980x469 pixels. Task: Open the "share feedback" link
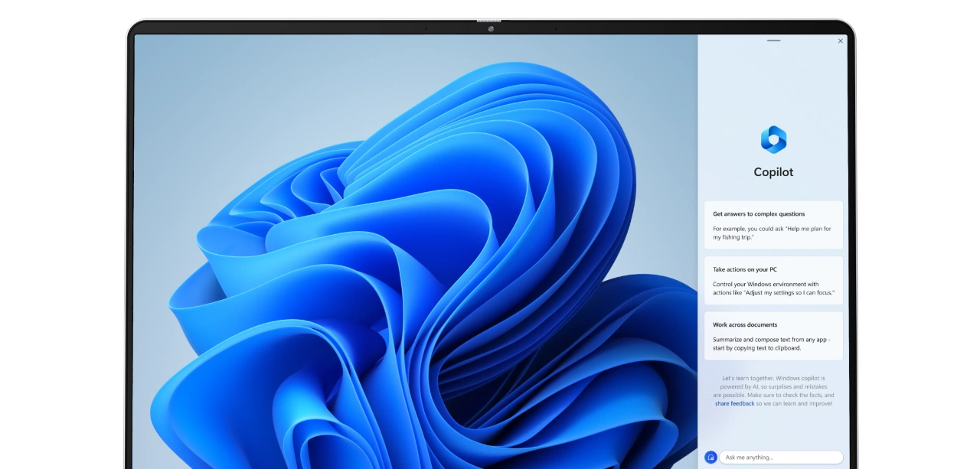[x=734, y=403]
